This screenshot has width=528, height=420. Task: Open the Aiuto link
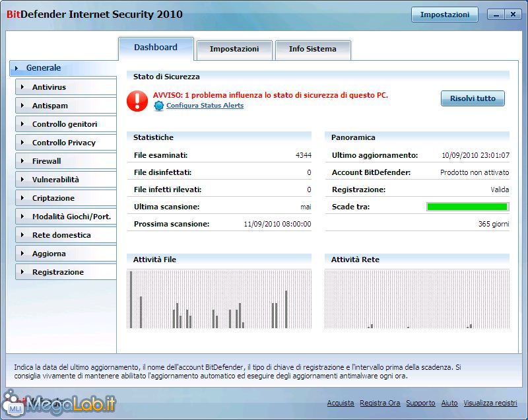click(449, 403)
